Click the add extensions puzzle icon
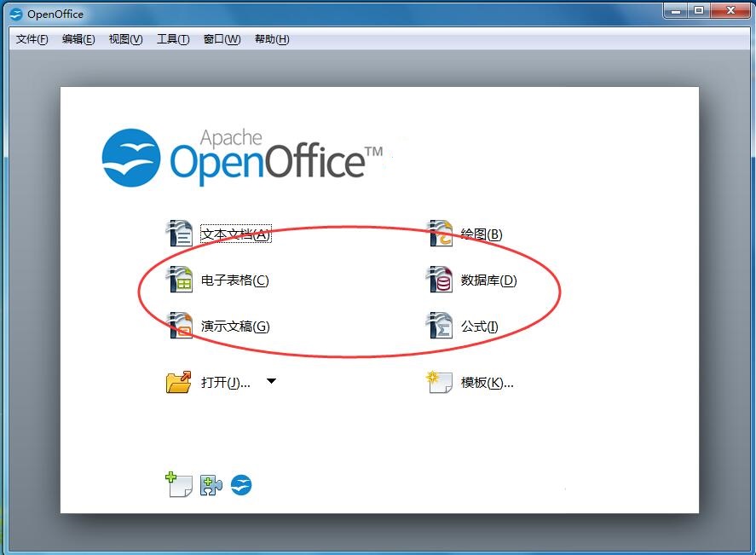Viewport: 756px width, 555px height. click(x=211, y=486)
